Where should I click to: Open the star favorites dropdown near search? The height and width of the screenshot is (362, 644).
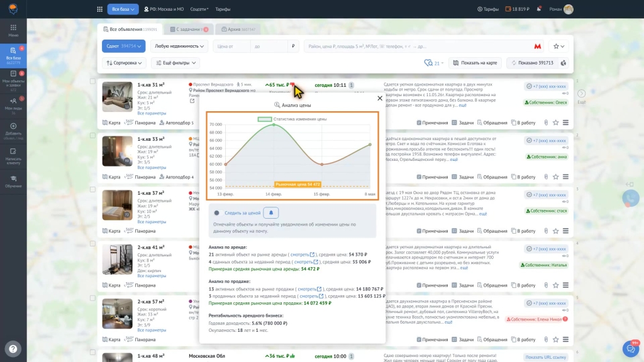(x=558, y=47)
